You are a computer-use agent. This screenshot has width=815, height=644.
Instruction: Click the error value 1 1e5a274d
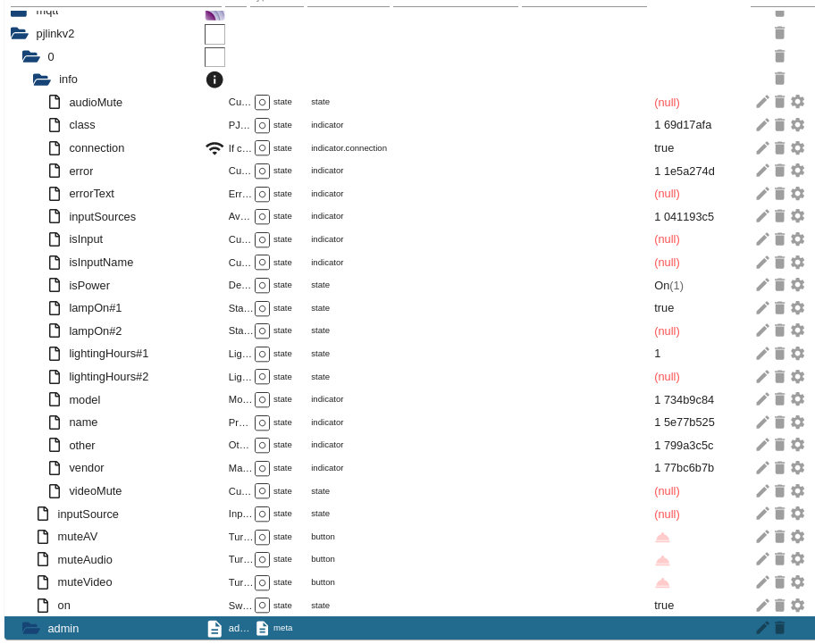tap(684, 171)
